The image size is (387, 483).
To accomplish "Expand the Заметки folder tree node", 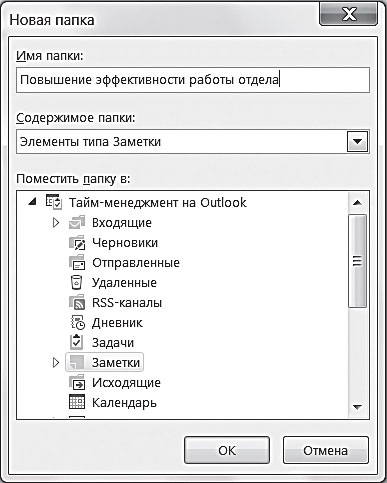I will pyautogui.click(x=56, y=362).
